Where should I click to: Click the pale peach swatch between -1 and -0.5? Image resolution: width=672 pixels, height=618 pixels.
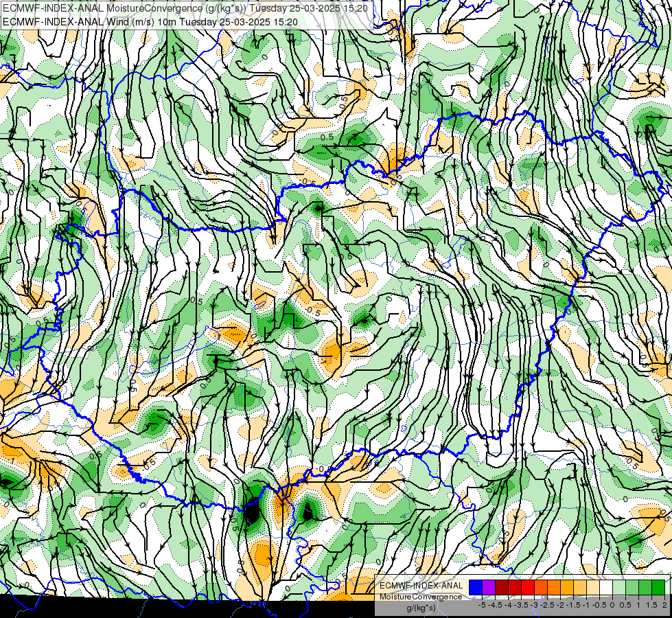point(593,588)
